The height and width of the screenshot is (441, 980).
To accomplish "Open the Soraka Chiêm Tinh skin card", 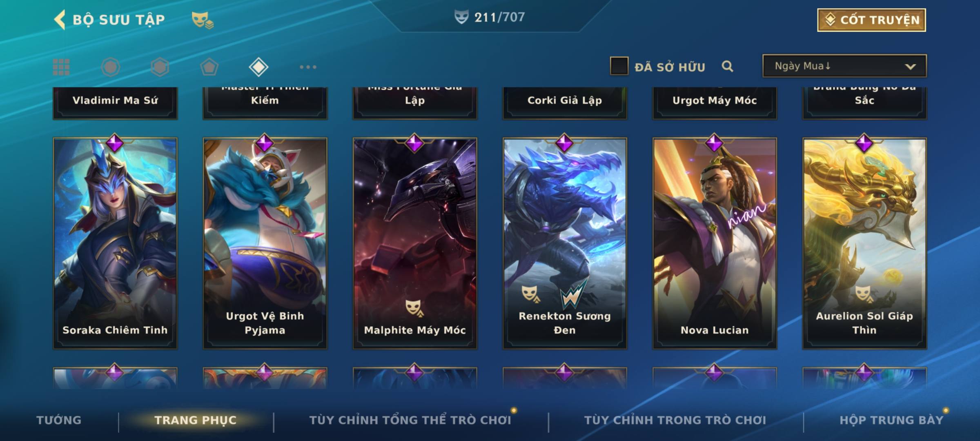I will pyautogui.click(x=115, y=243).
